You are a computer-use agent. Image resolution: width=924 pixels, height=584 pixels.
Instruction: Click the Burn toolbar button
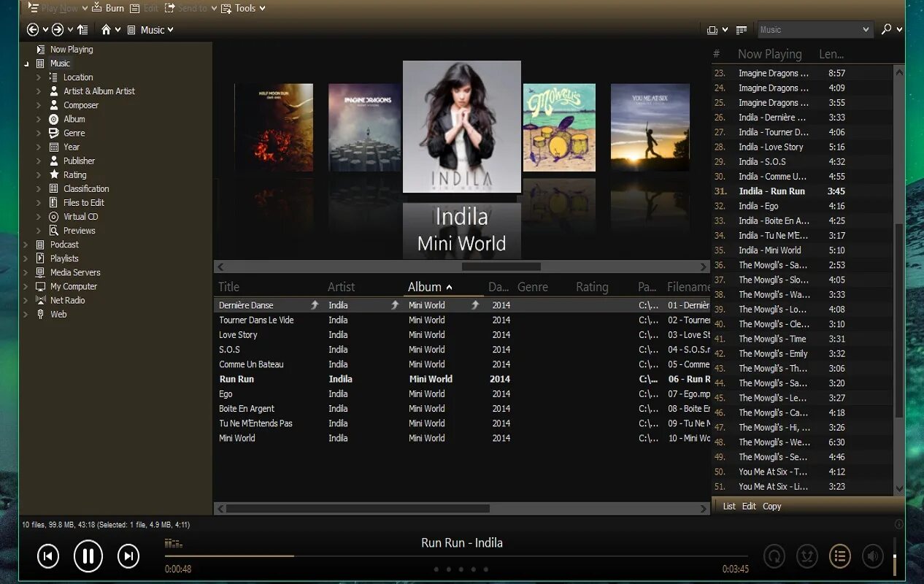(x=108, y=8)
